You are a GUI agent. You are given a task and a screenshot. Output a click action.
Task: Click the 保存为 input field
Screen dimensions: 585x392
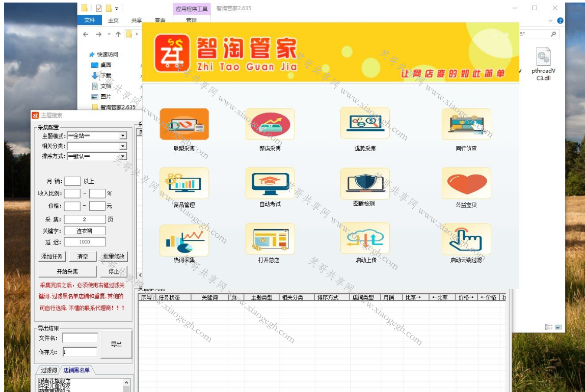tap(80, 352)
